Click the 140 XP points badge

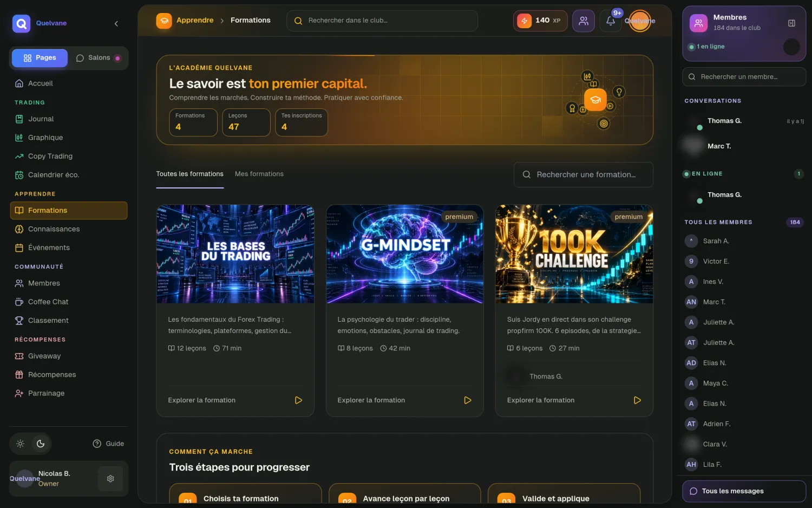(x=540, y=21)
